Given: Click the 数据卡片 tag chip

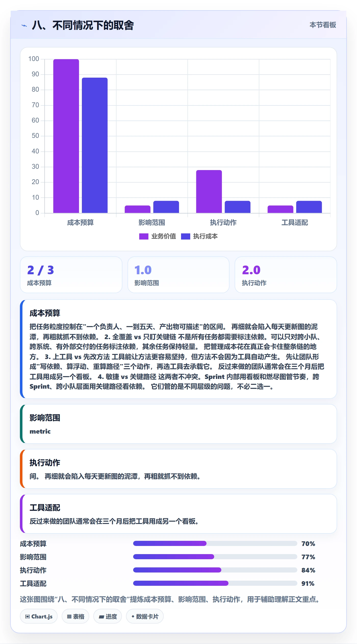Looking at the screenshot, I should click(x=145, y=616).
